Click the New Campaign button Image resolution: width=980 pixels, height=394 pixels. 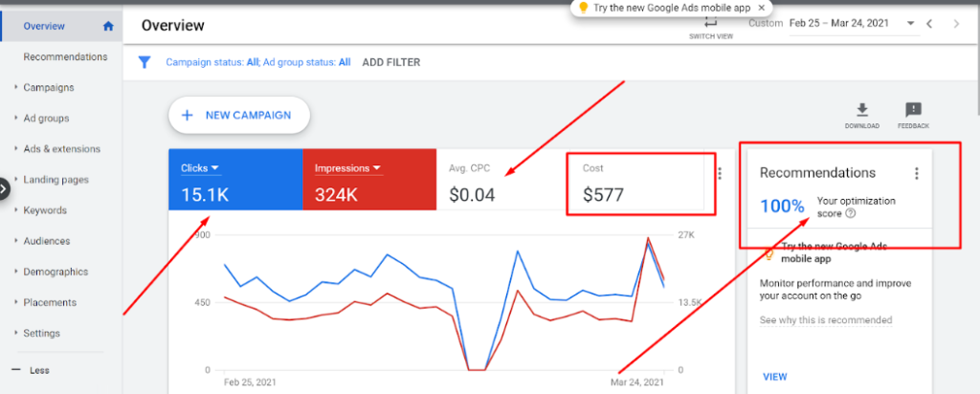[239, 115]
